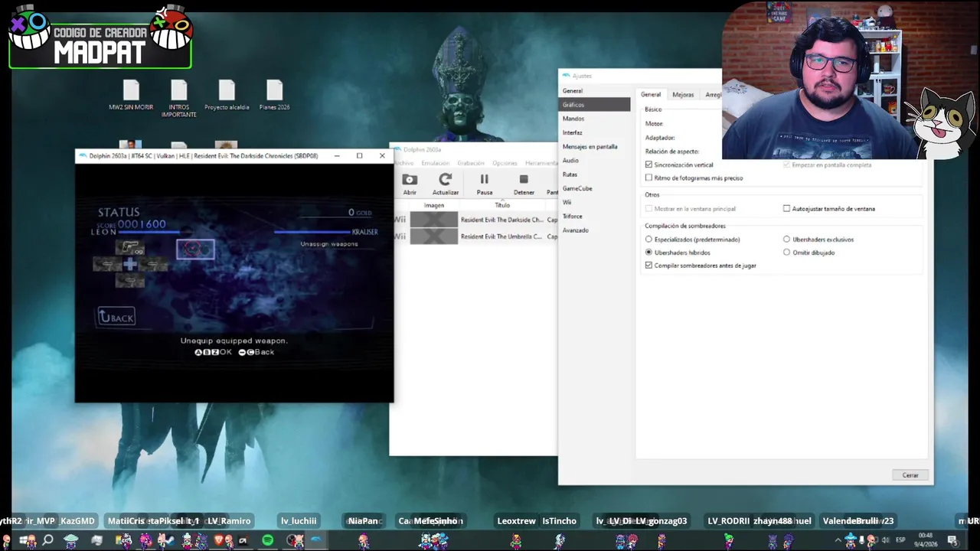The image size is (980, 551).
Task: Click the Back button in game status screen
Action: click(116, 317)
